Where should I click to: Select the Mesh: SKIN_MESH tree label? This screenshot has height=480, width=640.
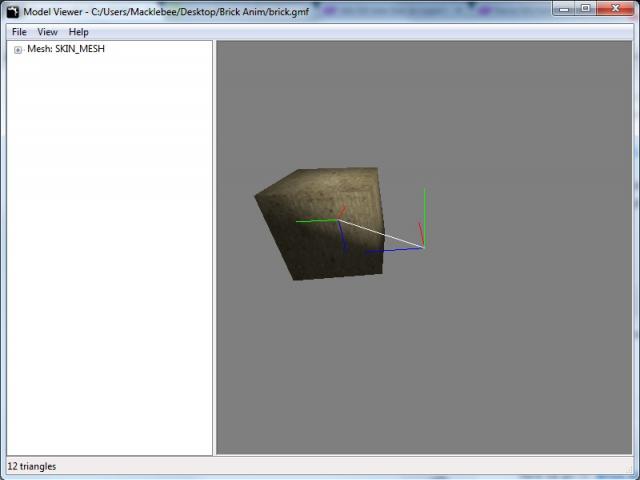click(x=66, y=49)
